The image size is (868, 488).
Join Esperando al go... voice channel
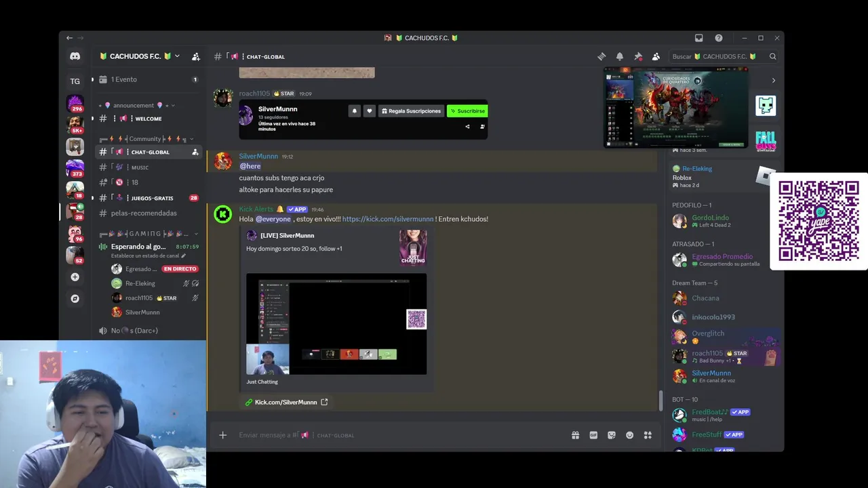coord(138,247)
